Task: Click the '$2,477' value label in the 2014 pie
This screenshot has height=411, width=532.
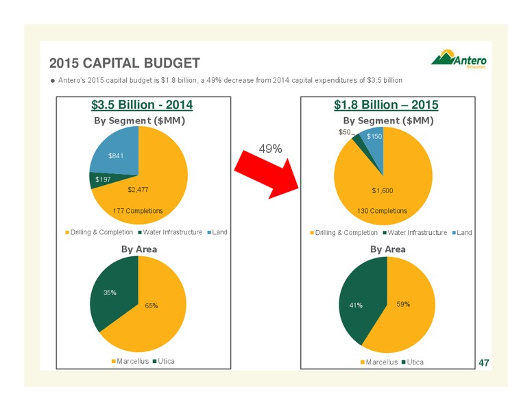Action: pyautogui.click(x=138, y=190)
